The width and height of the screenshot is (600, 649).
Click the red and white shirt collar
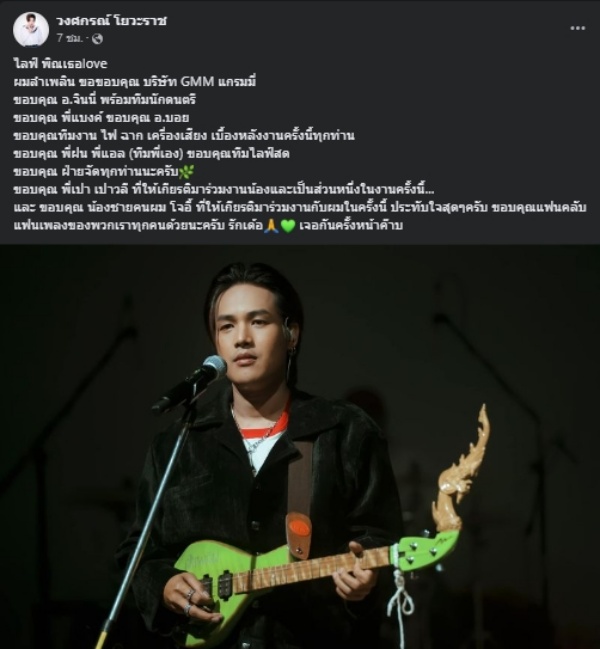coord(265,426)
